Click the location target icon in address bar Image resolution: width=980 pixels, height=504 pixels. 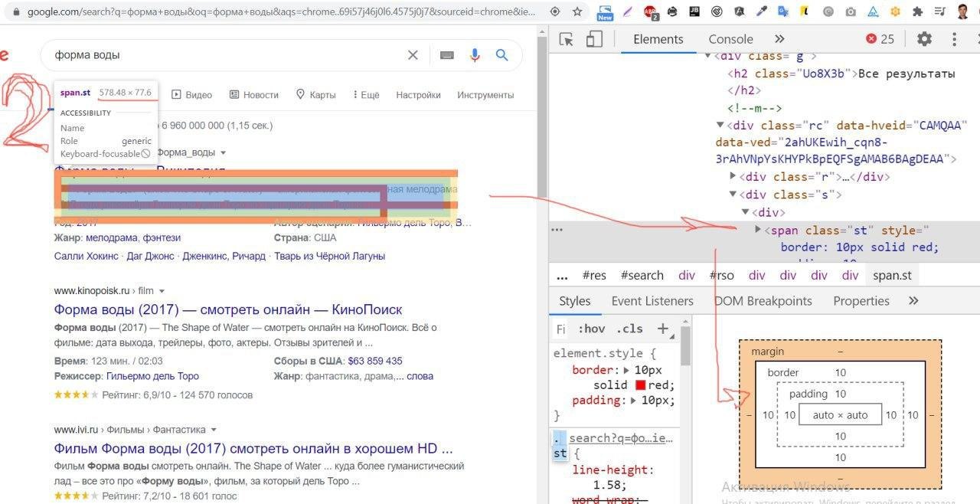point(555,12)
